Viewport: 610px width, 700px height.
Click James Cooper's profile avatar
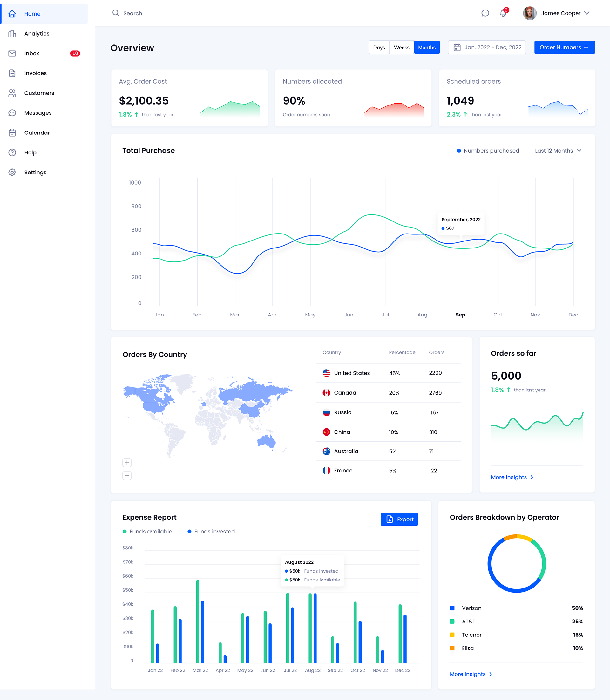(x=530, y=13)
